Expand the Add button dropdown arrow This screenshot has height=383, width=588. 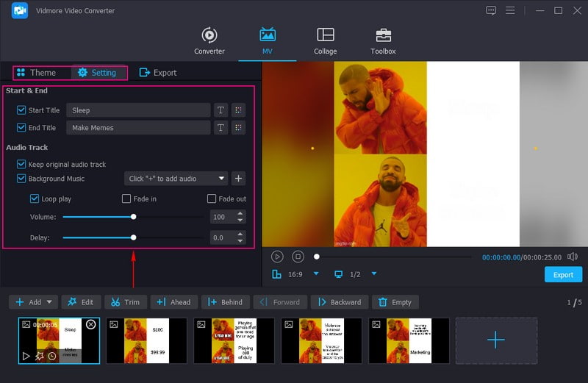[x=50, y=302]
